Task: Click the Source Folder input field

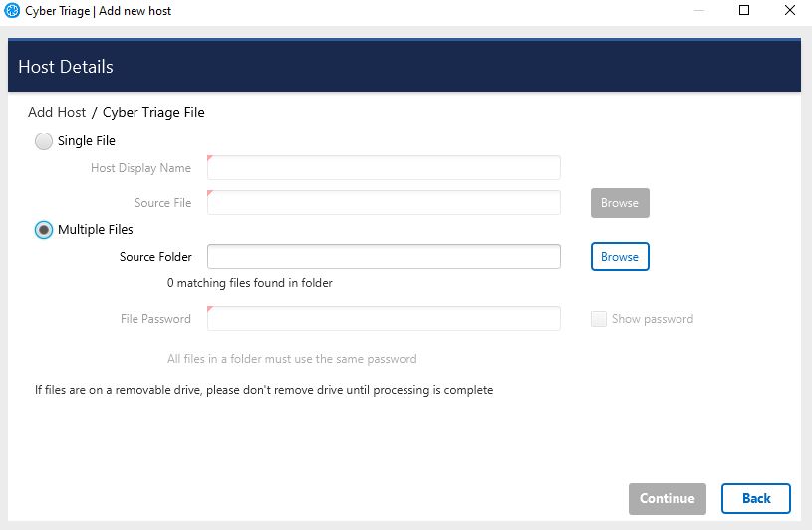Action: 384,257
